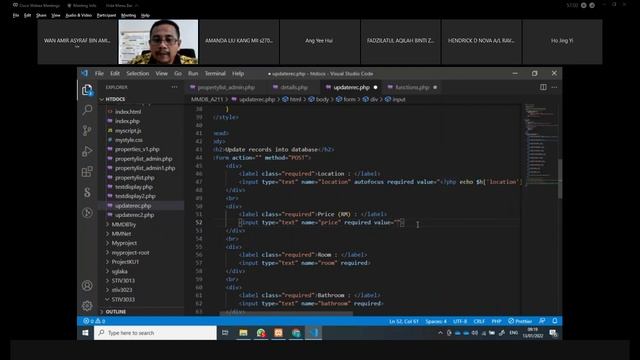Open the Search view in the activity bar
This screenshot has width=640, height=360.
[x=87, y=110]
